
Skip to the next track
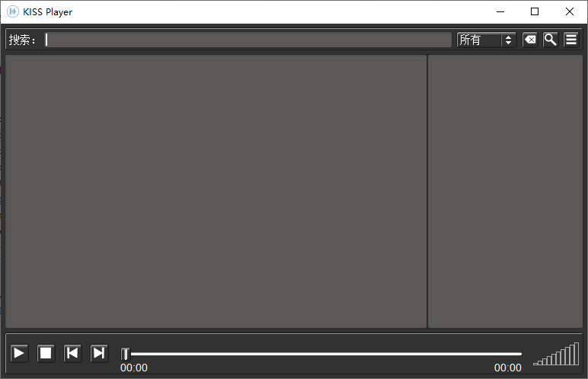[99, 354]
